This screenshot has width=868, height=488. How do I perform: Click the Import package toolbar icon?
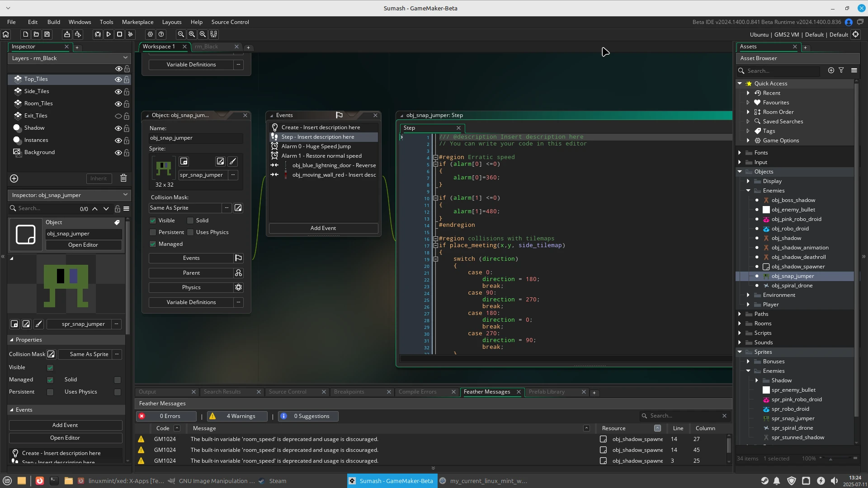[67, 34]
